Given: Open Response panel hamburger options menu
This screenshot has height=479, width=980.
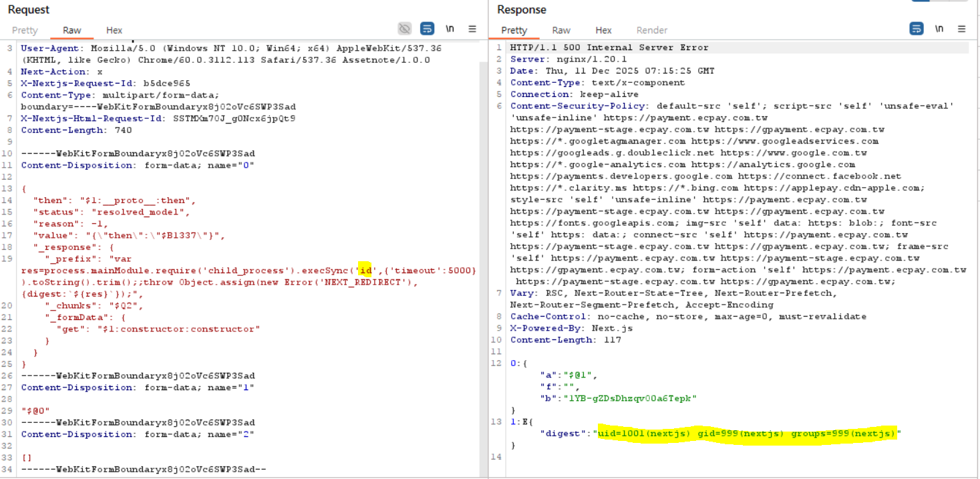Looking at the screenshot, I should 962,29.
